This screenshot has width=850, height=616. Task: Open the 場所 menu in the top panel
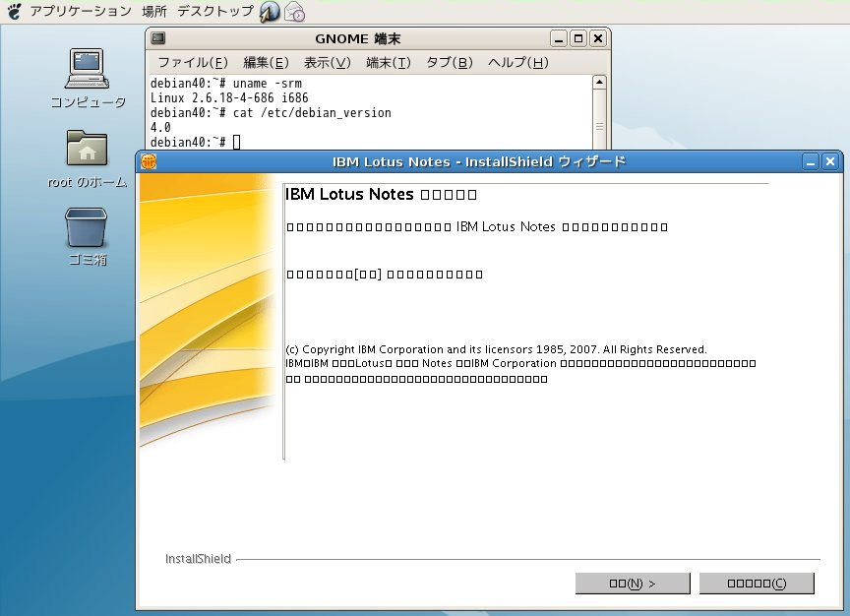click(154, 11)
